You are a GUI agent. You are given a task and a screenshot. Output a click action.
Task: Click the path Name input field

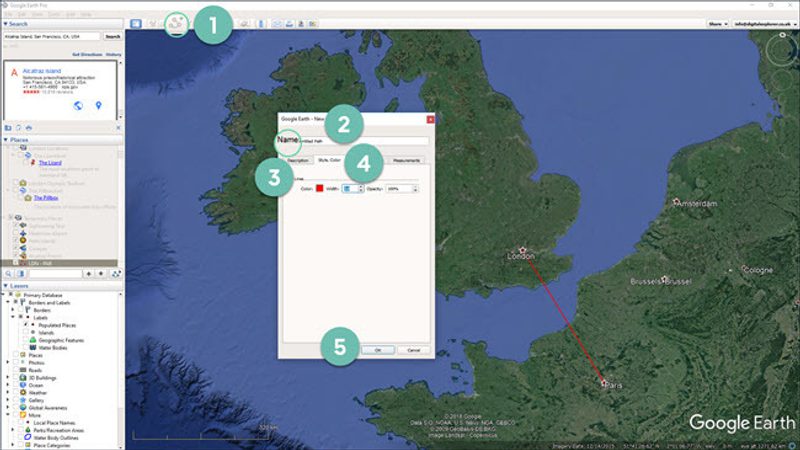pos(364,141)
